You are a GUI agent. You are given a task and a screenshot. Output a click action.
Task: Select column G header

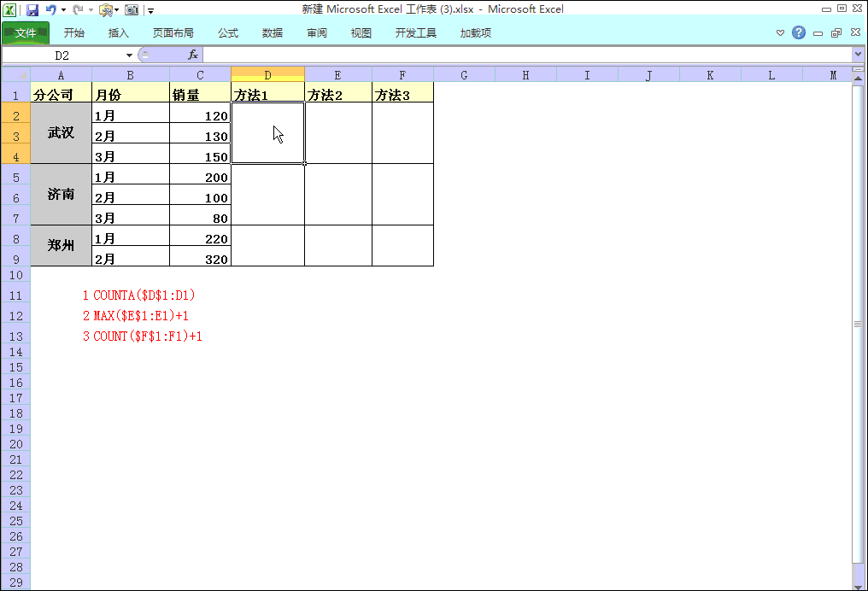coord(464,74)
